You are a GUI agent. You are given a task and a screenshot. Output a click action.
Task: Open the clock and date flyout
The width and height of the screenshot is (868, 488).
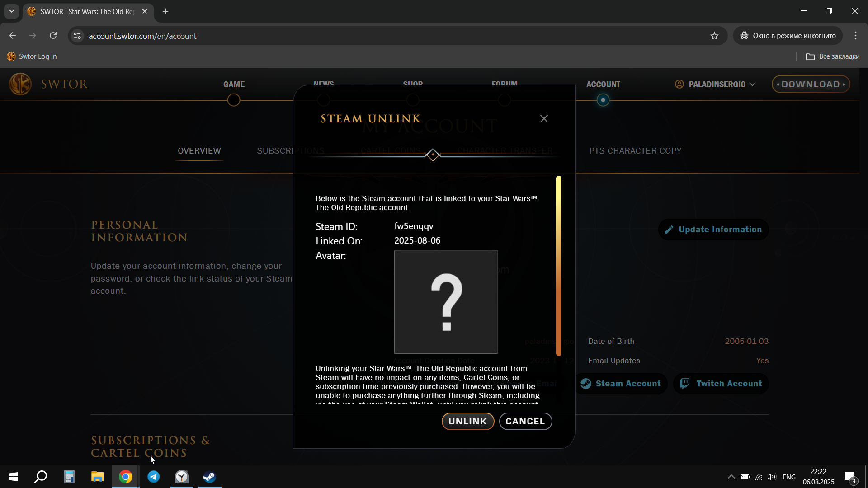click(x=818, y=477)
